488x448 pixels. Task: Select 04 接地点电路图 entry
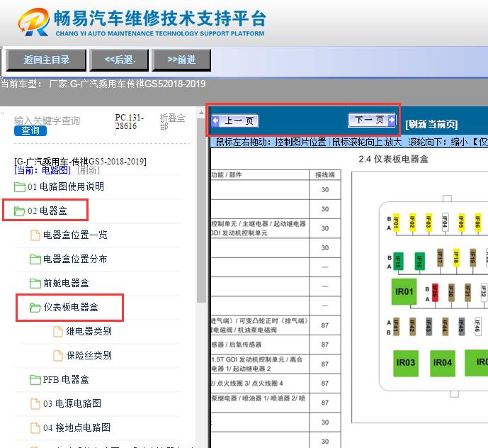(77, 427)
